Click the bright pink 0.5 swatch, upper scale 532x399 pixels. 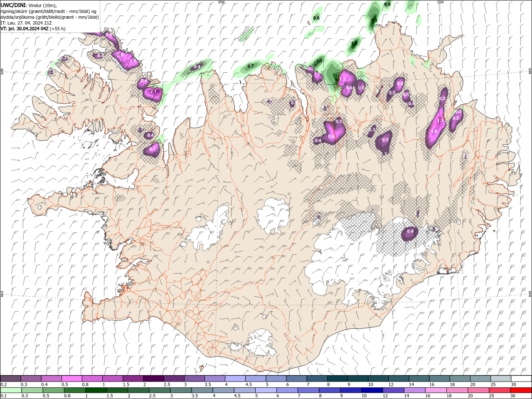coord(71,379)
